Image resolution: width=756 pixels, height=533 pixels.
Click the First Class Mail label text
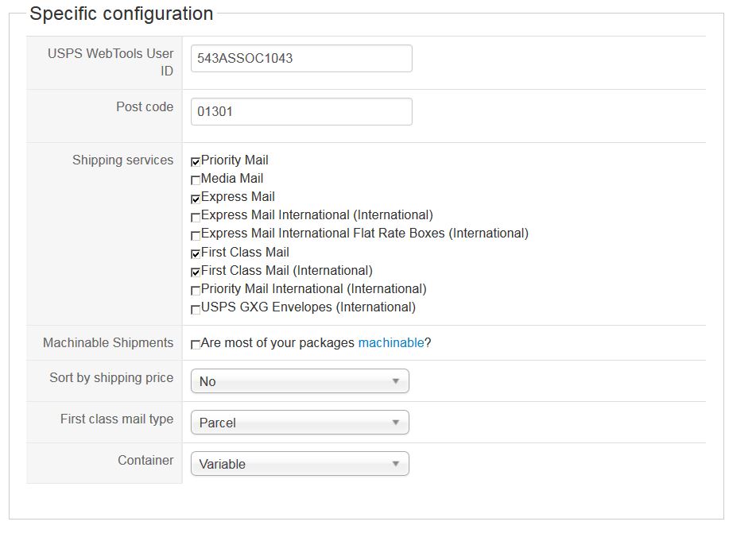pos(245,253)
